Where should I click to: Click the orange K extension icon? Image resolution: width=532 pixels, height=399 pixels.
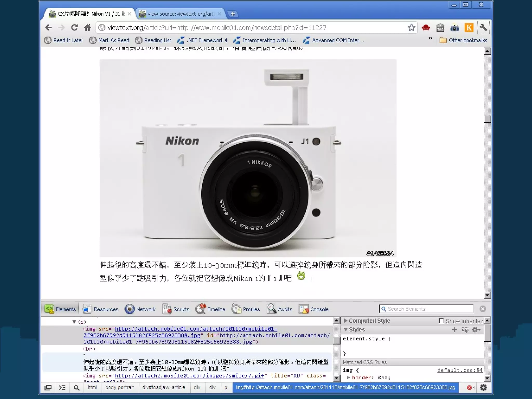click(x=469, y=28)
